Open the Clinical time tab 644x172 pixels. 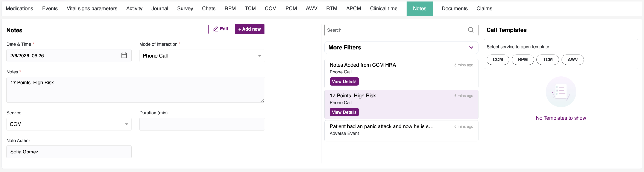(x=383, y=9)
